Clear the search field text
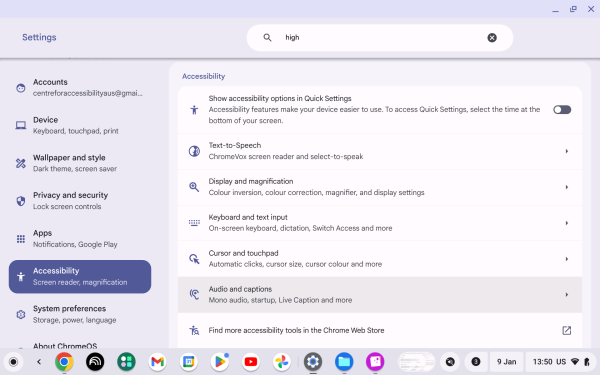The width and height of the screenshot is (600, 375). tap(492, 38)
